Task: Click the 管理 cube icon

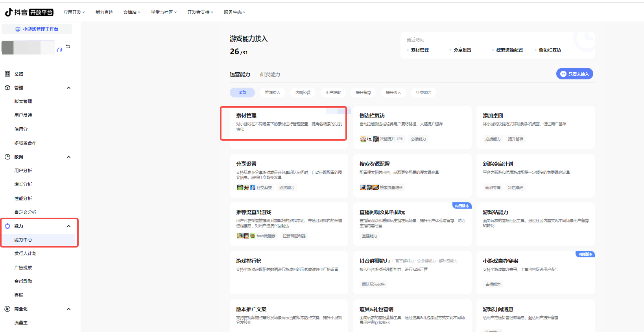Action: pyautogui.click(x=7, y=88)
